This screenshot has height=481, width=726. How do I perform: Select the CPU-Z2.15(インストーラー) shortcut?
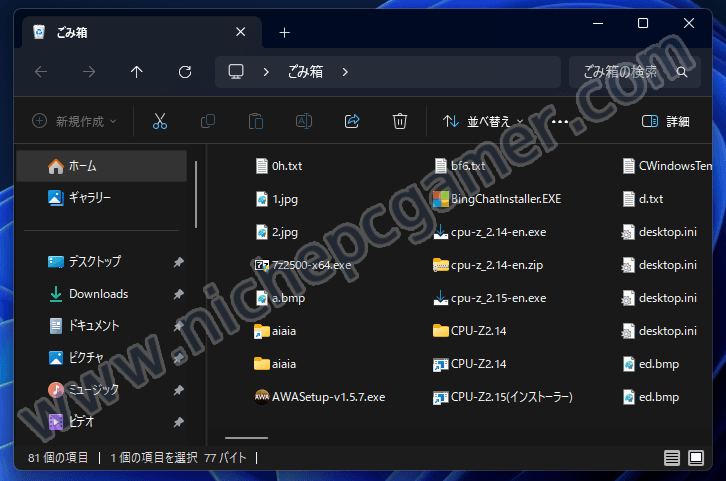pos(503,397)
